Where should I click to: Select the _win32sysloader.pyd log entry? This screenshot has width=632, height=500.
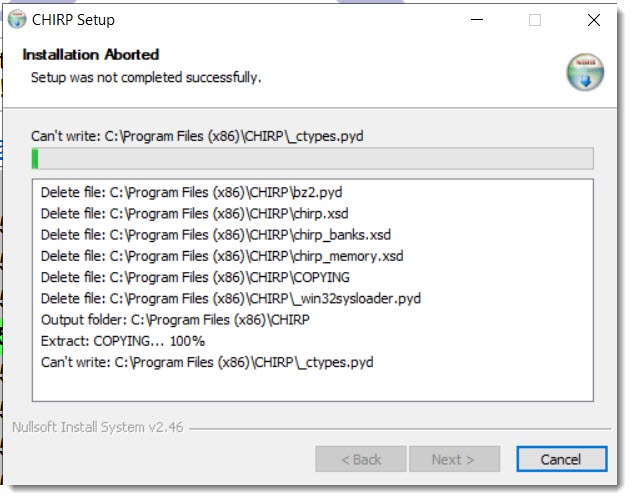click(231, 299)
